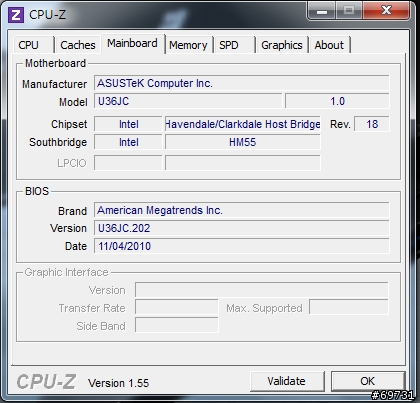
Task: Click the Southbridge vendor field Intel
Action: (x=128, y=142)
